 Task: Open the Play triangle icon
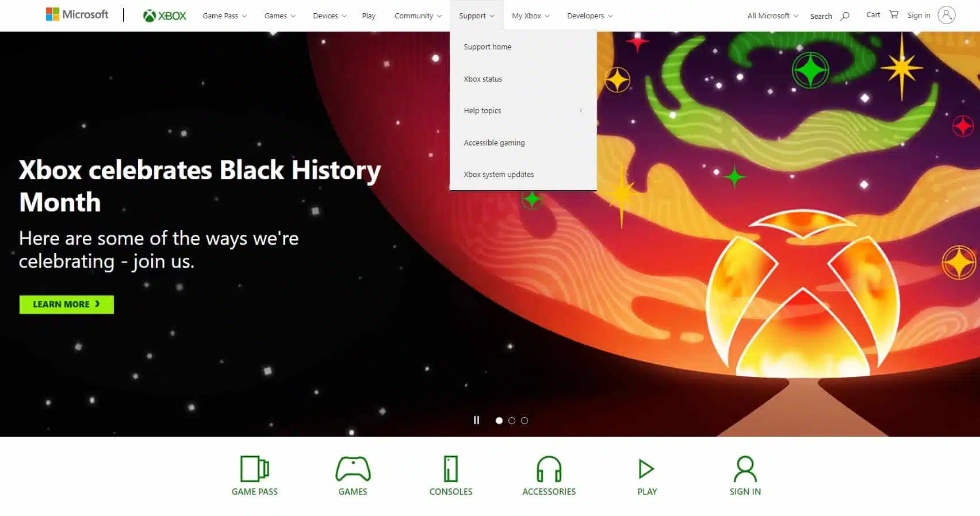(646, 469)
